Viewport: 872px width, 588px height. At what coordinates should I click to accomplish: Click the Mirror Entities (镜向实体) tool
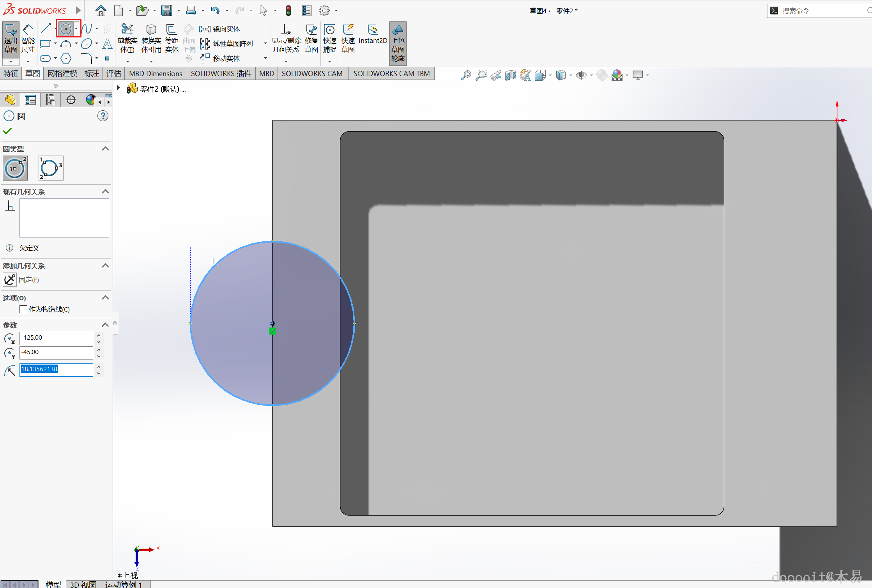click(220, 29)
